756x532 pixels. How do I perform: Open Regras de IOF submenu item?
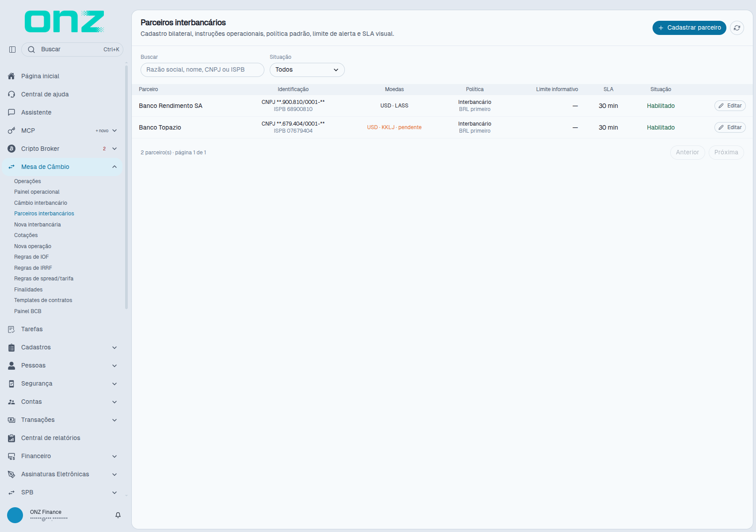point(31,257)
